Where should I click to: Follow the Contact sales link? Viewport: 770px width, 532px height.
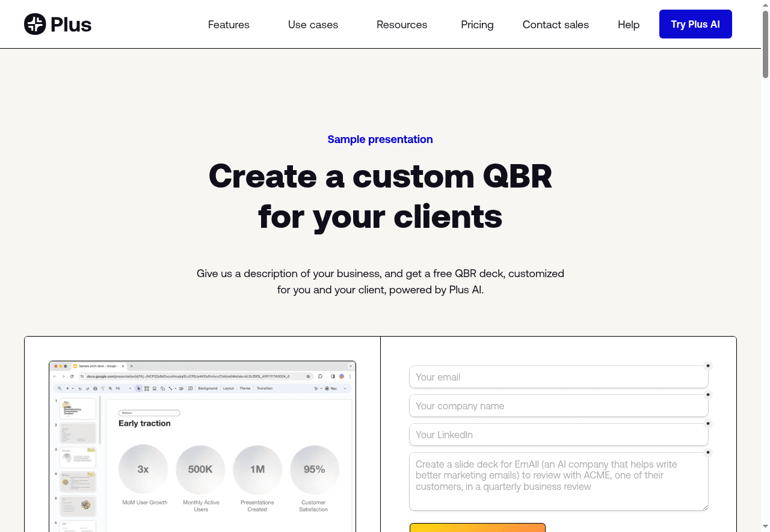pyautogui.click(x=555, y=25)
